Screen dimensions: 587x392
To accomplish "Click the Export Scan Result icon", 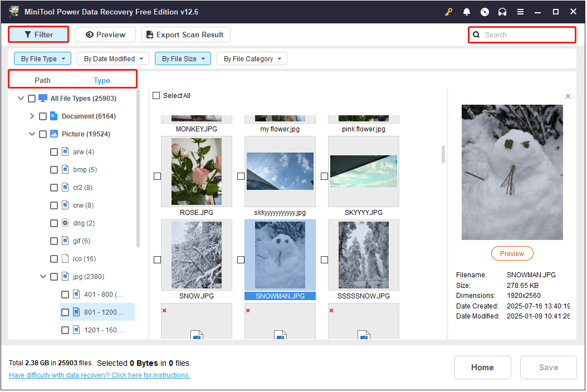I will (x=149, y=34).
